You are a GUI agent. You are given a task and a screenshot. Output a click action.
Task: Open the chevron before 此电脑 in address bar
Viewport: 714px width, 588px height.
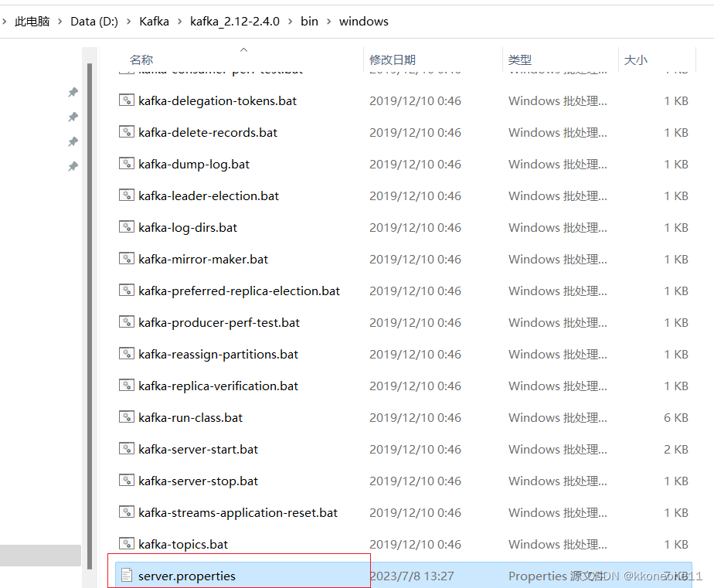pos(4,22)
